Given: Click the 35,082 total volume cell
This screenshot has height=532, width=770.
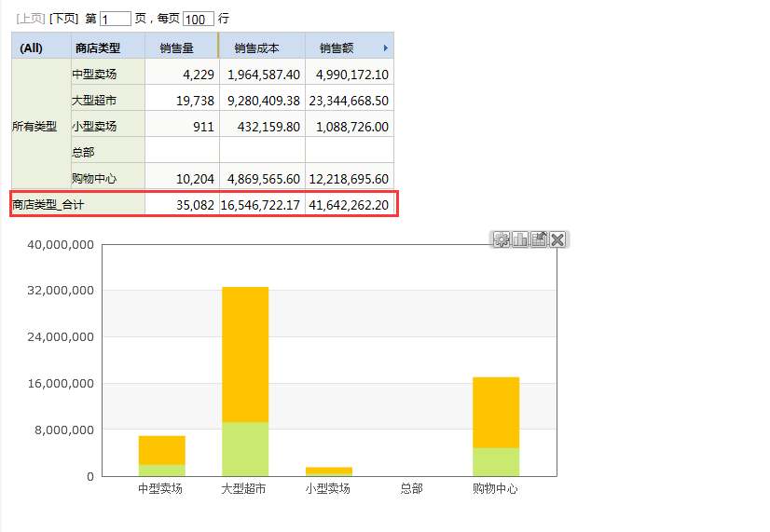Looking at the screenshot, I should tap(182, 203).
